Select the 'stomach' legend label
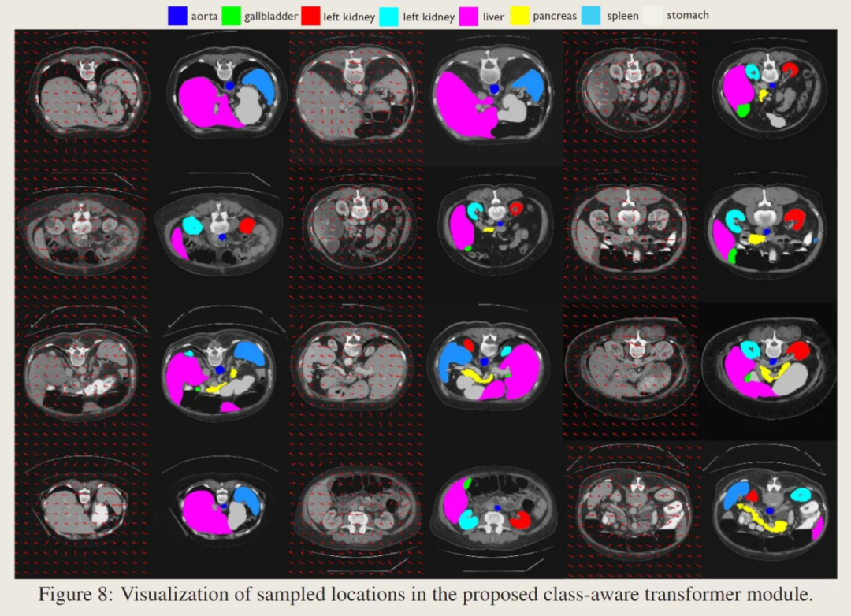Viewport: 851px width, 616px height. 688,15
